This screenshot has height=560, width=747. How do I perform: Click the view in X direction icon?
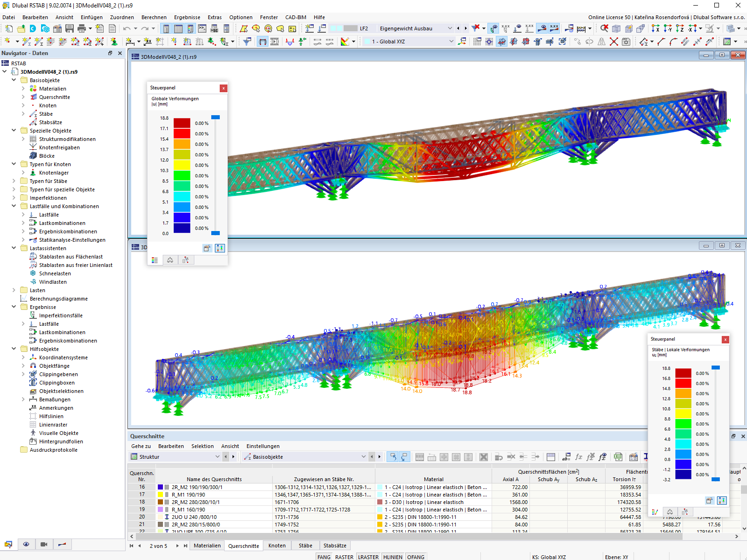[x=655, y=28]
